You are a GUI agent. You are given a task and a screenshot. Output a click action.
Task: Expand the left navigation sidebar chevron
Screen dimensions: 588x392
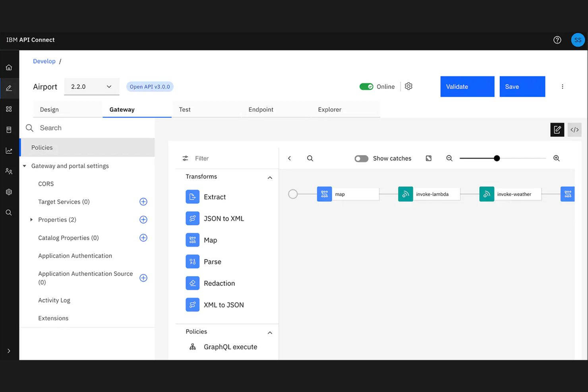9,351
